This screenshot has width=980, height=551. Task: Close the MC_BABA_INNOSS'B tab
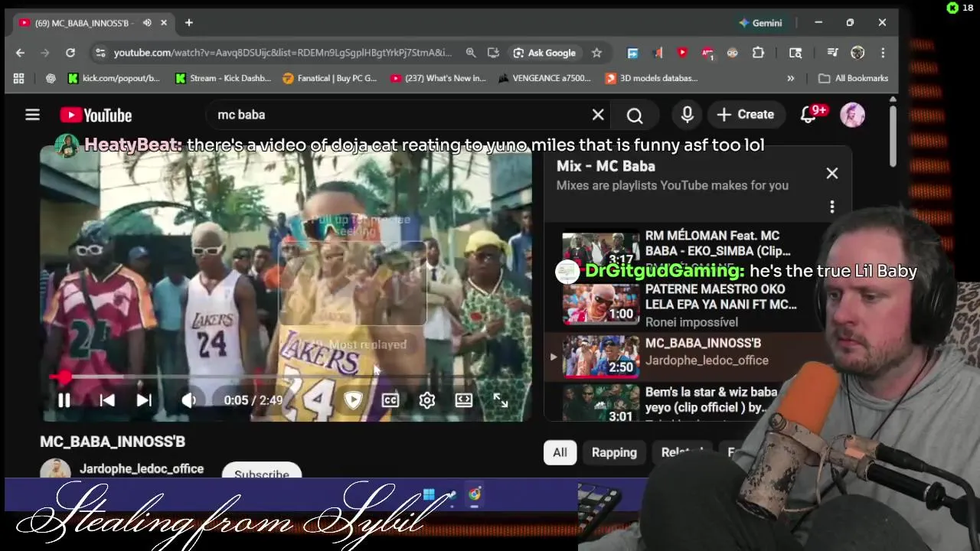[x=164, y=23]
